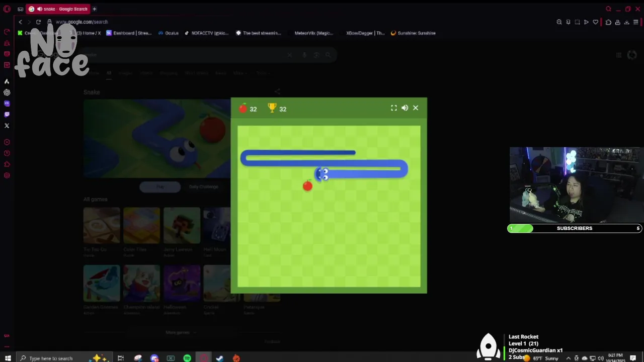Click the Snake game preview image
The width and height of the screenshot is (644, 362).
click(x=157, y=138)
